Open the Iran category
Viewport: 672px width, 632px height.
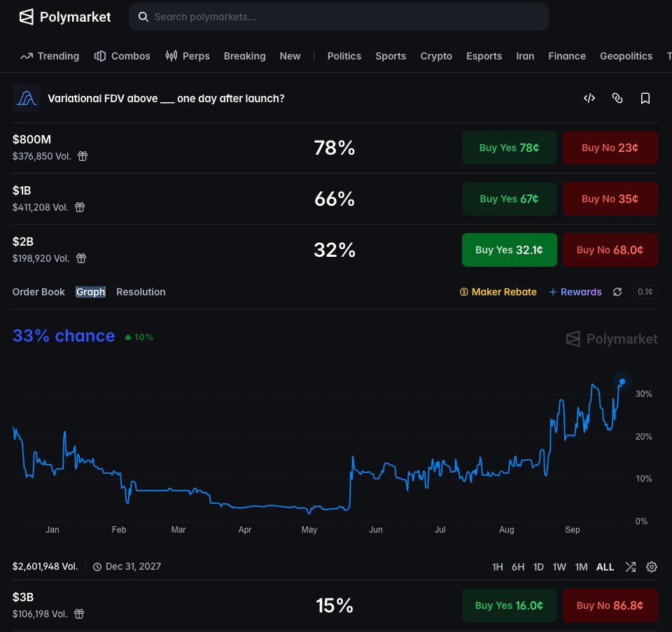coord(525,56)
